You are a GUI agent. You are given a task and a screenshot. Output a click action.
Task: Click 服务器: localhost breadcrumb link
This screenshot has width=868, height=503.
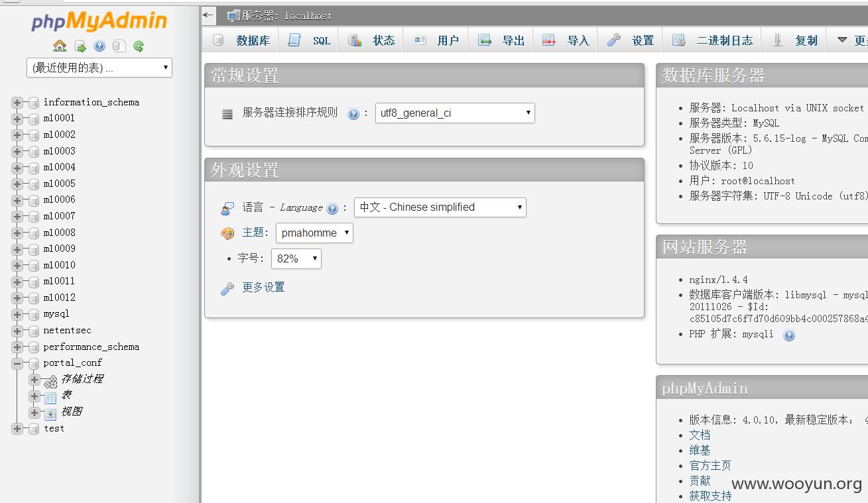click(286, 15)
